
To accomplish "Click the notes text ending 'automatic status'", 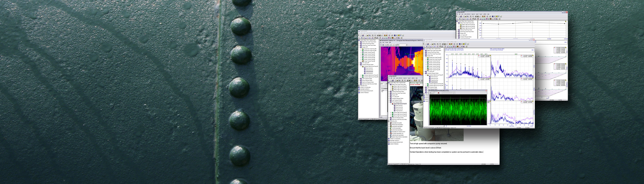I will [x=446, y=152].
